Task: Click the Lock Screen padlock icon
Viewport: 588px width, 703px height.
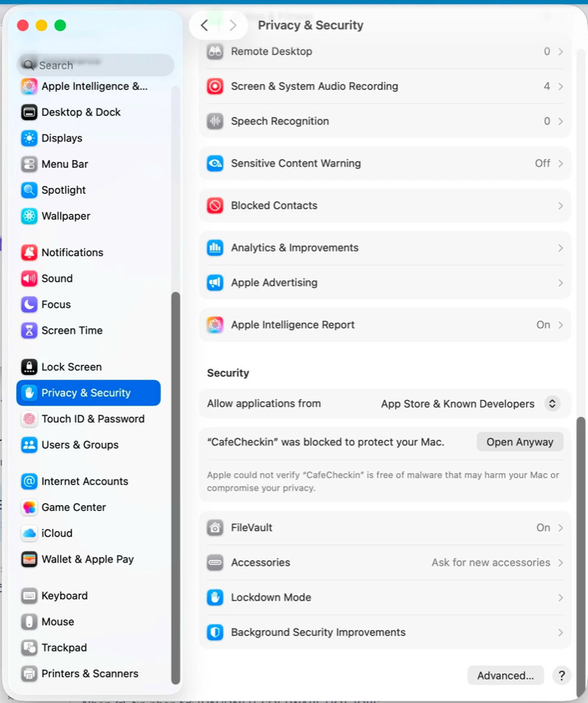Action: pos(29,367)
